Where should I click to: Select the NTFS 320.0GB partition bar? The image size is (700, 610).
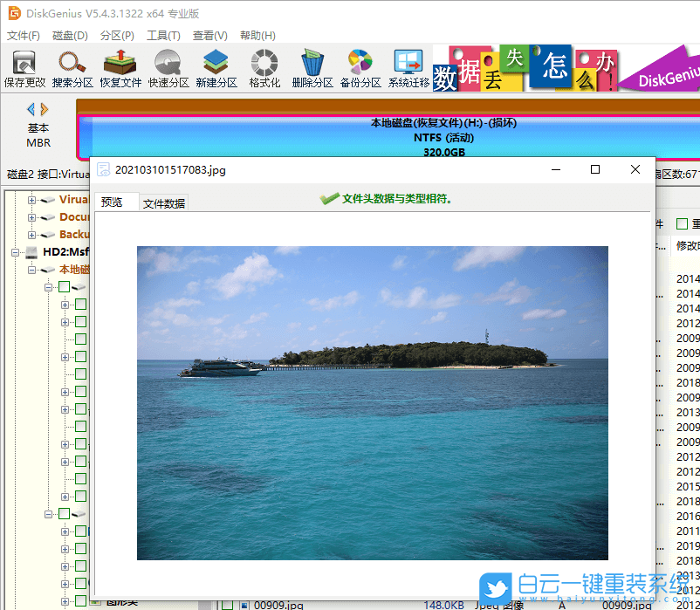coord(393,131)
